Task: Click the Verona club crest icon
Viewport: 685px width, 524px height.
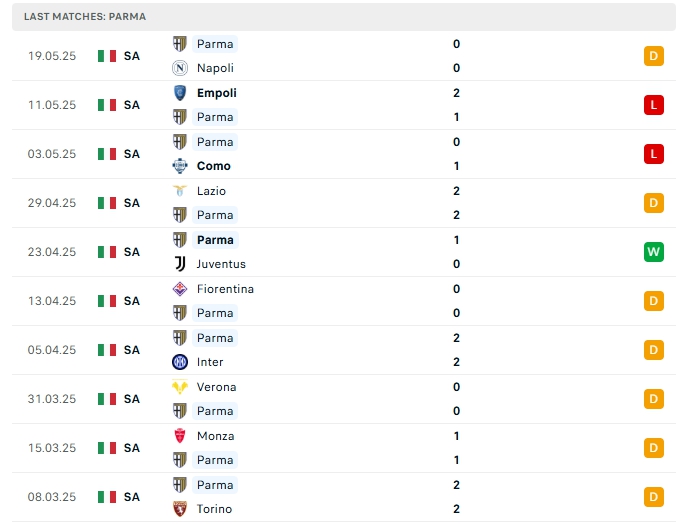Action: 180,387
